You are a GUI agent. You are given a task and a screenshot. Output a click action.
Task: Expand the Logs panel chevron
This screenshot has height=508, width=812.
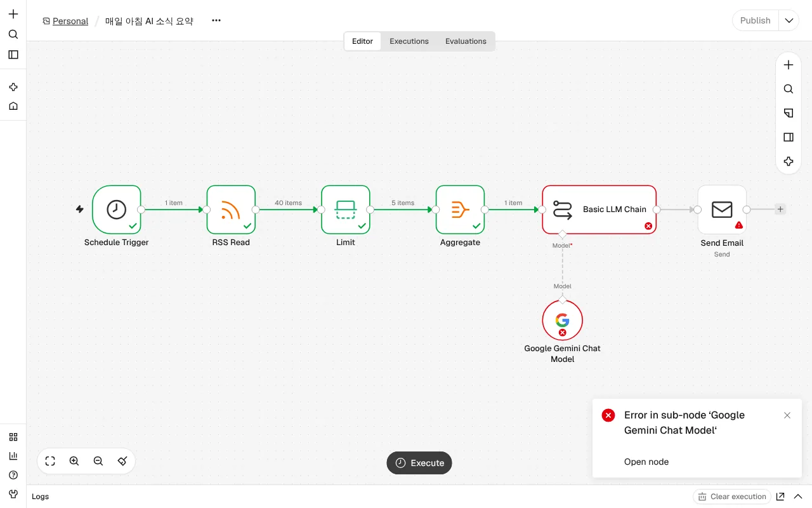[x=798, y=497]
